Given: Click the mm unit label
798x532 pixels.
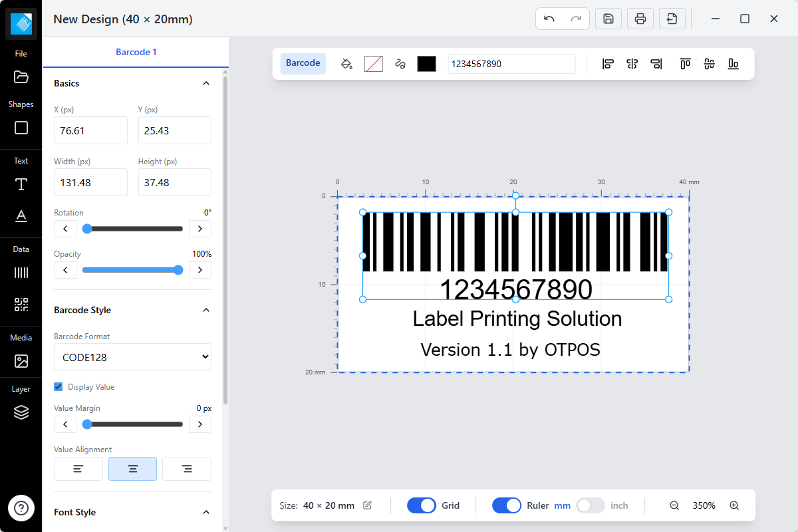Looking at the screenshot, I should [563, 505].
